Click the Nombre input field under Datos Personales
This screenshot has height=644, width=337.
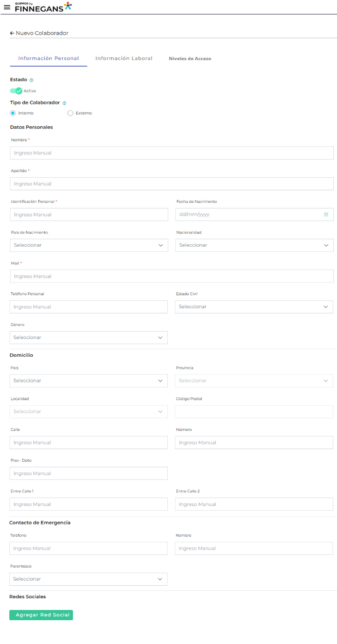172,153
